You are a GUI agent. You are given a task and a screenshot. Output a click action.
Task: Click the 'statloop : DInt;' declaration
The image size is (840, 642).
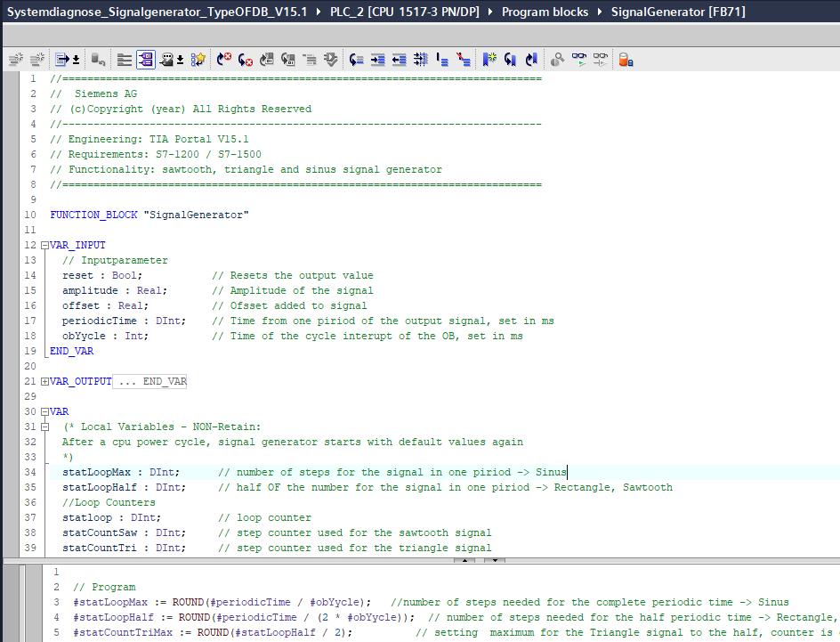111,518
